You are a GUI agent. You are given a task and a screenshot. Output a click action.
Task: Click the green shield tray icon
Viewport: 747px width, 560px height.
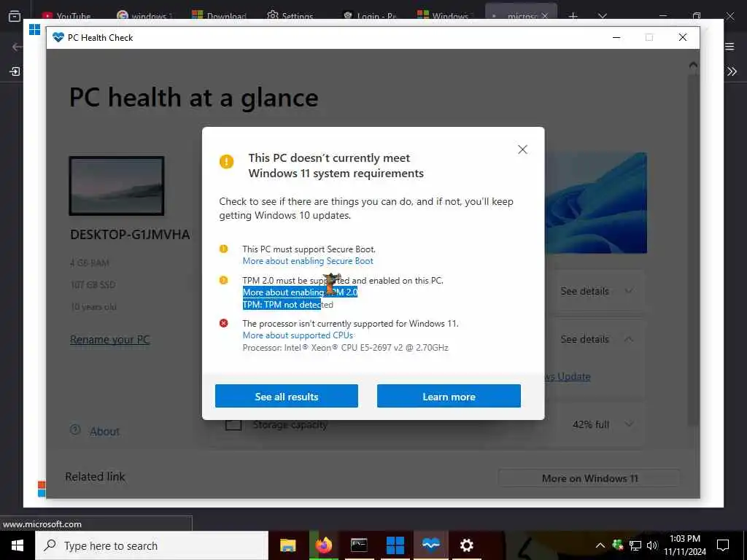[x=617, y=544]
